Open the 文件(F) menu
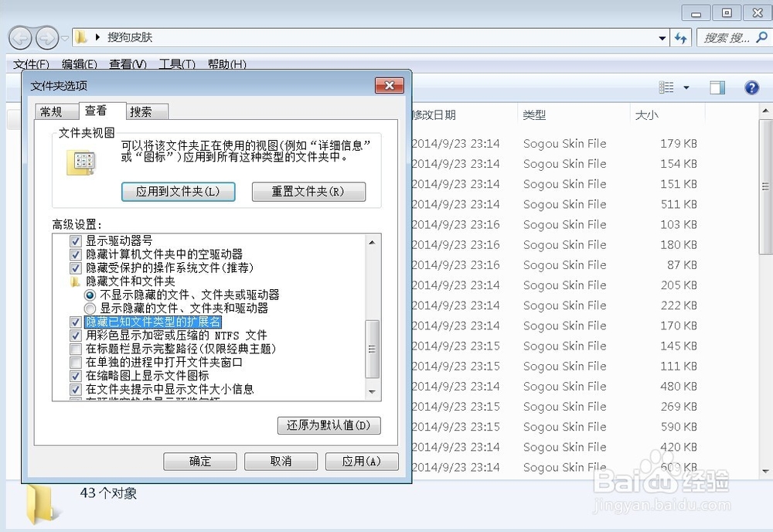773x532 pixels. pyautogui.click(x=31, y=64)
